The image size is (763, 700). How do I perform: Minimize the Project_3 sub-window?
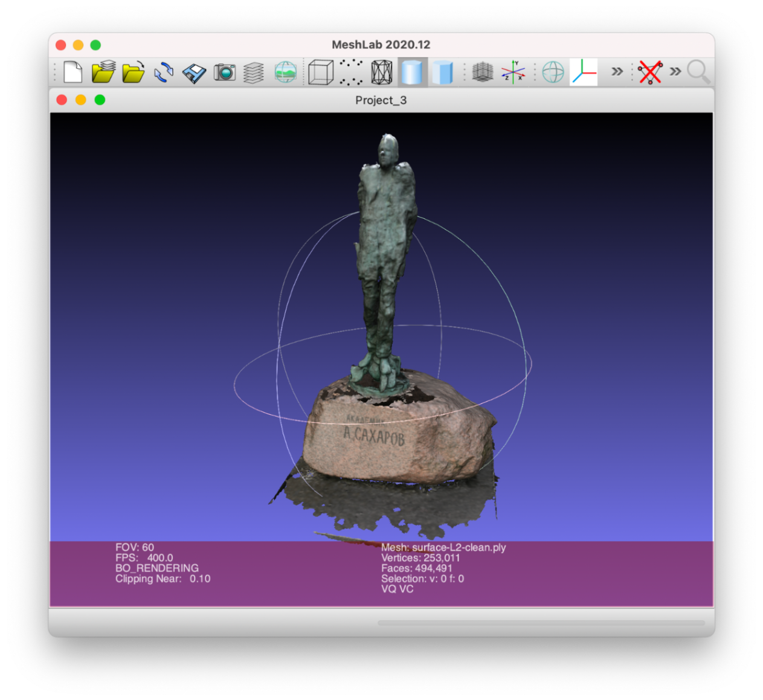pos(81,100)
